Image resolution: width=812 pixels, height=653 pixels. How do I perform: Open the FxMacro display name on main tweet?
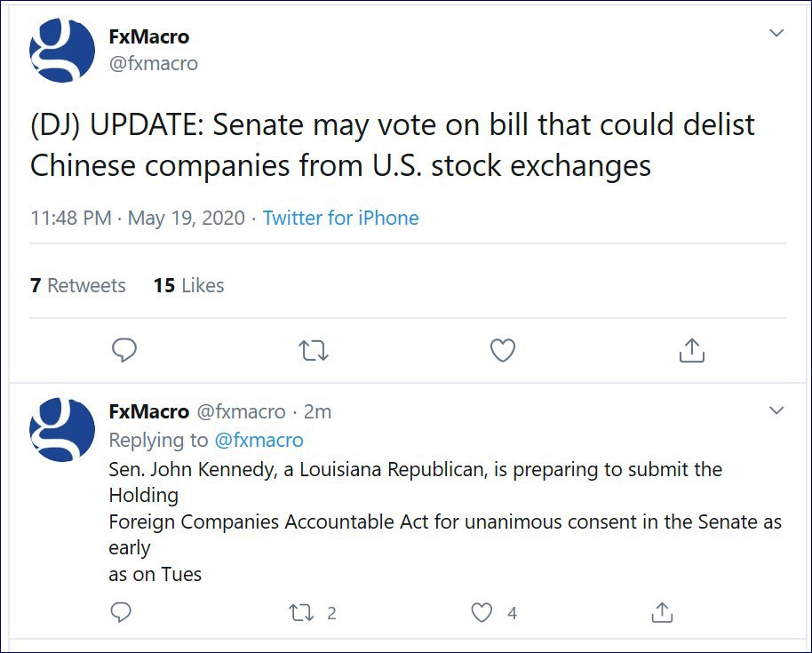click(x=149, y=36)
